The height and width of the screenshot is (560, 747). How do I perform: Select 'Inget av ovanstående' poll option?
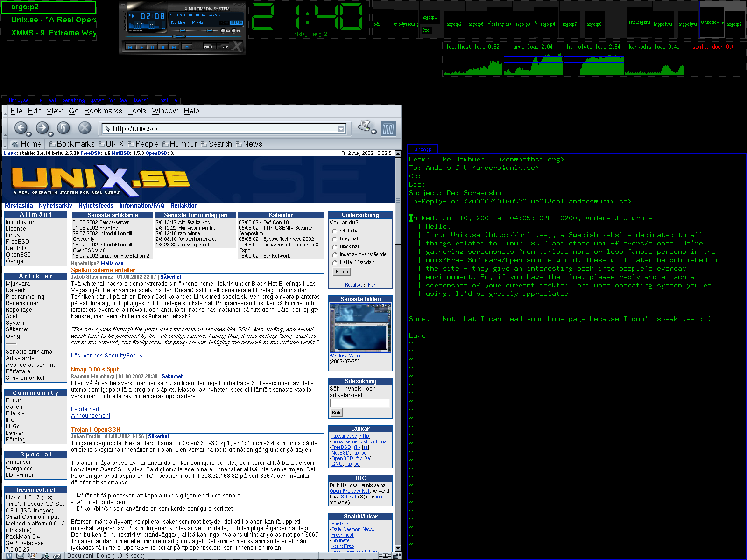[335, 255]
